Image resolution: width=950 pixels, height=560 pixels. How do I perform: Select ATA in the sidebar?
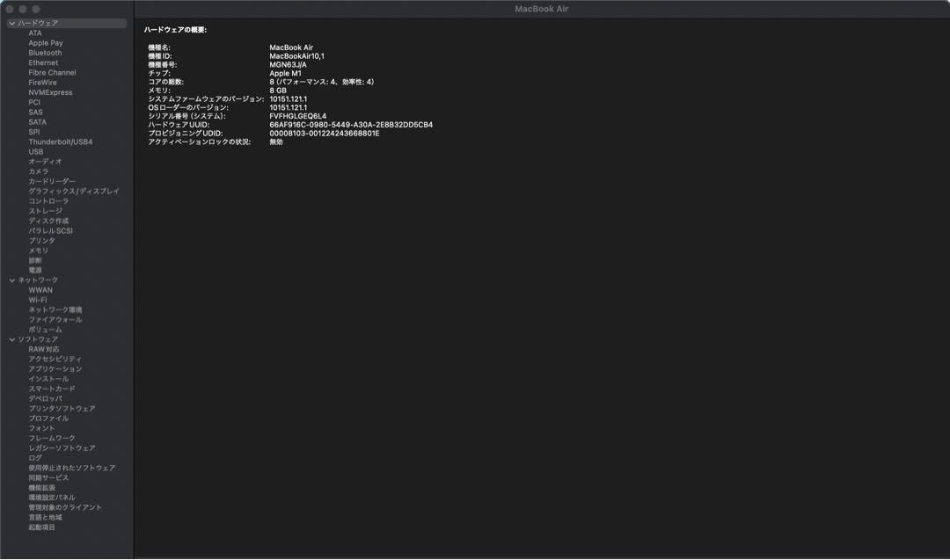pos(35,33)
